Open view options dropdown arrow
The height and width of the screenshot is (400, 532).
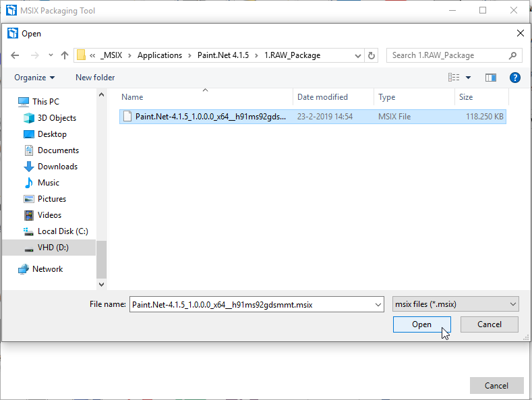click(x=469, y=78)
